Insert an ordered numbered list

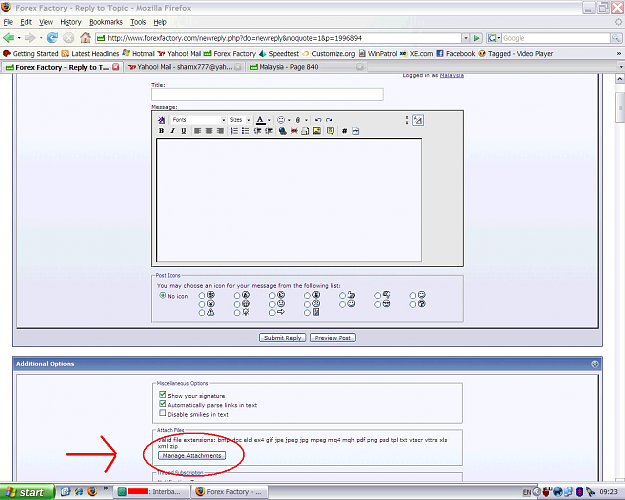tap(234, 131)
